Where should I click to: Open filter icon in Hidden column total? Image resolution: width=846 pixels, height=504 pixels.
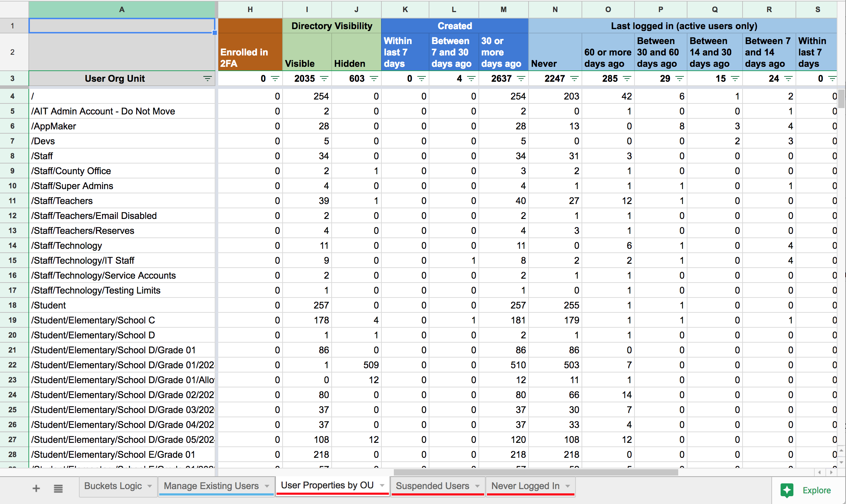[374, 79]
